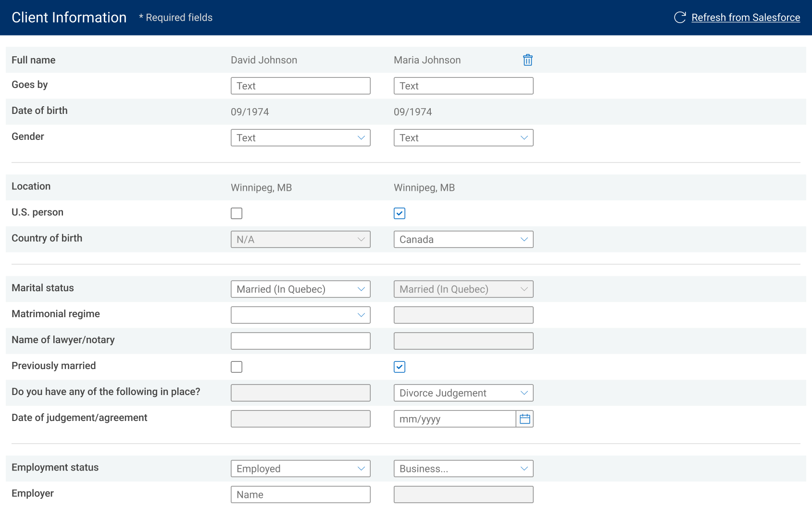Open Maria's Country of birth dropdown showing Canada
812x519 pixels.
pyautogui.click(x=463, y=239)
